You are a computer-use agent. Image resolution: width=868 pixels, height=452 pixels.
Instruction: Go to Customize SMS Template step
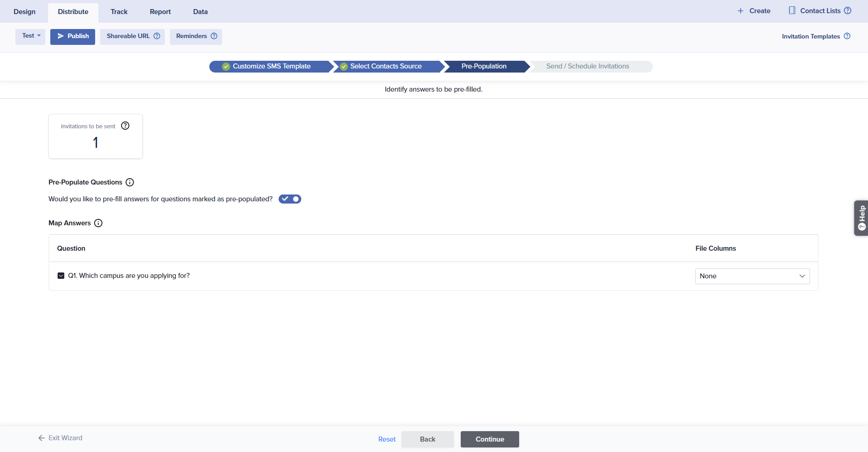tap(271, 66)
